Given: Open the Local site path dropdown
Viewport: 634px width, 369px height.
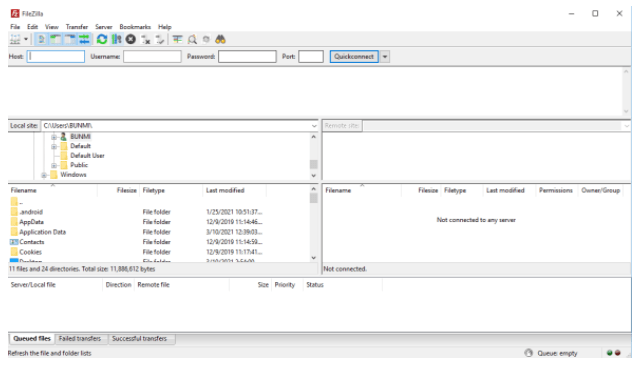Looking at the screenshot, I should tap(314, 126).
